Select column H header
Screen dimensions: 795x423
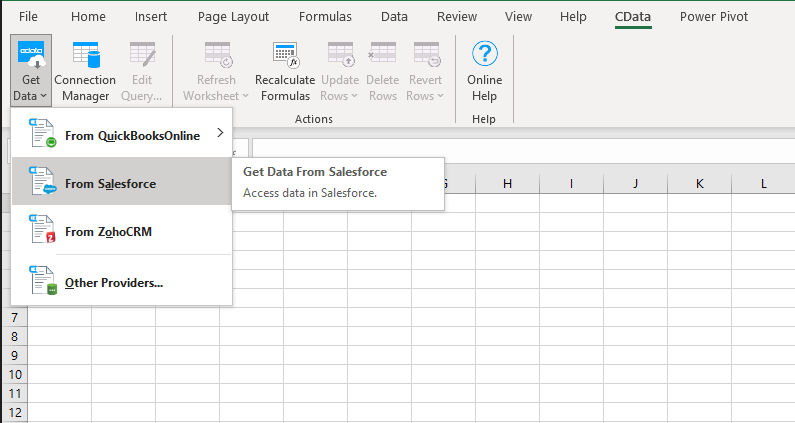[507, 183]
